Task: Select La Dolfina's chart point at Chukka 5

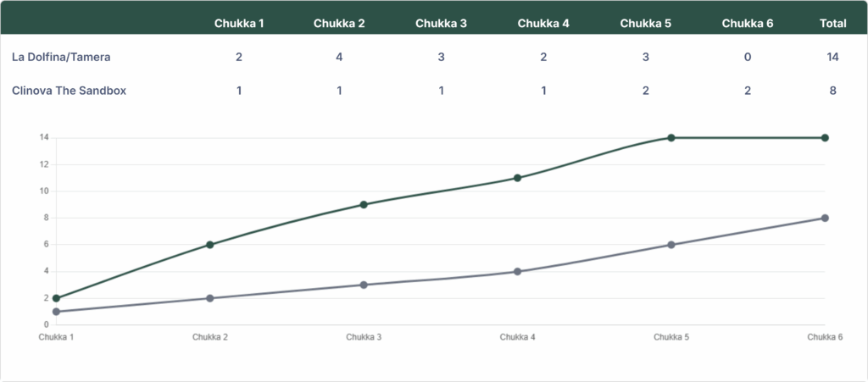Action: coord(670,137)
